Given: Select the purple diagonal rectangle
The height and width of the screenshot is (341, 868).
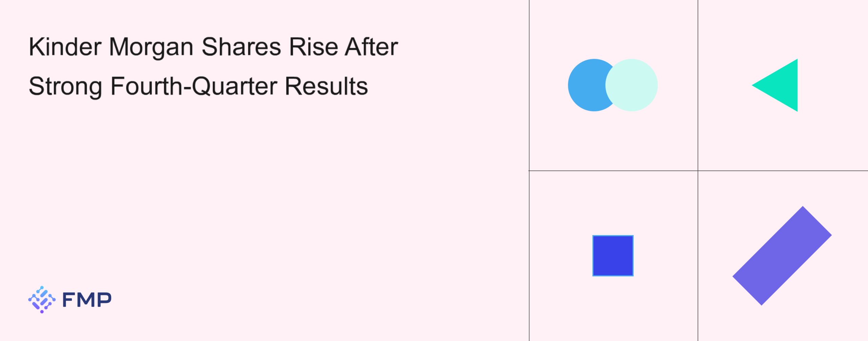Looking at the screenshot, I should (782, 255).
